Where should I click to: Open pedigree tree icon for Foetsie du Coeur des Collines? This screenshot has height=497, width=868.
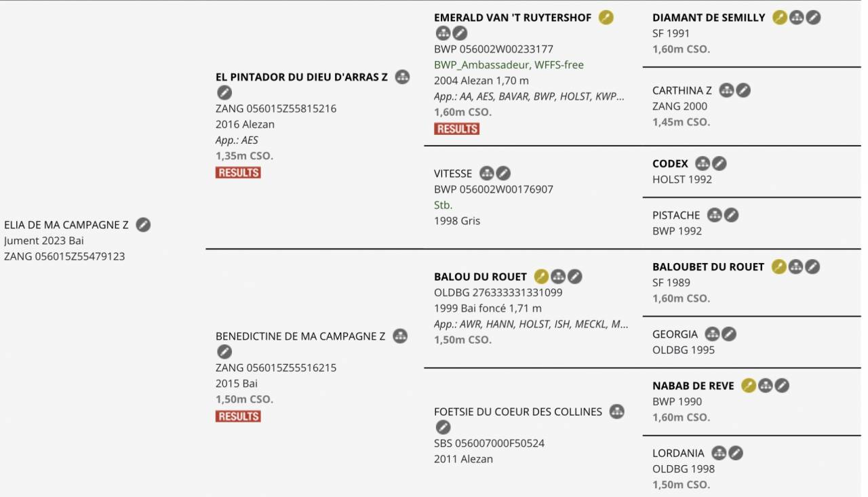[616, 412]
